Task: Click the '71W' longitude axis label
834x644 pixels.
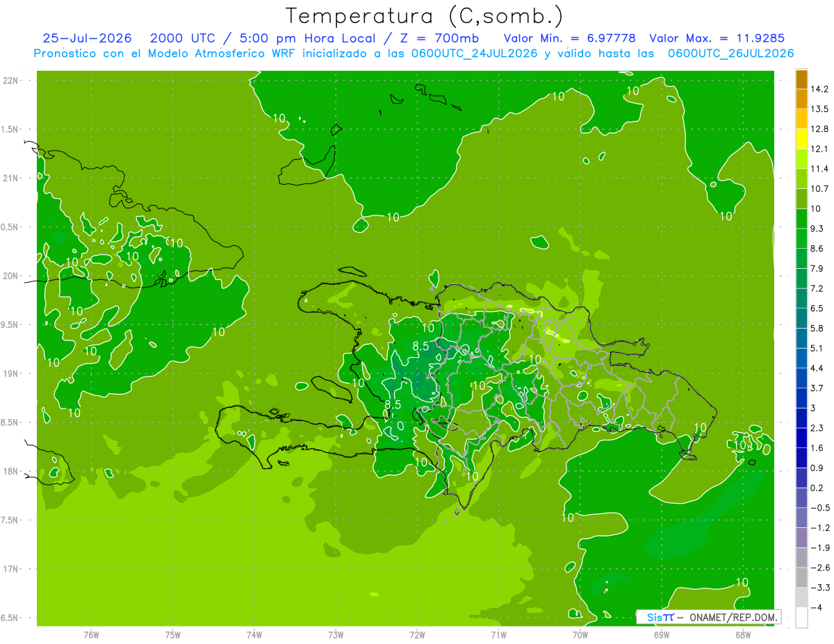Action: click(498, 635)
